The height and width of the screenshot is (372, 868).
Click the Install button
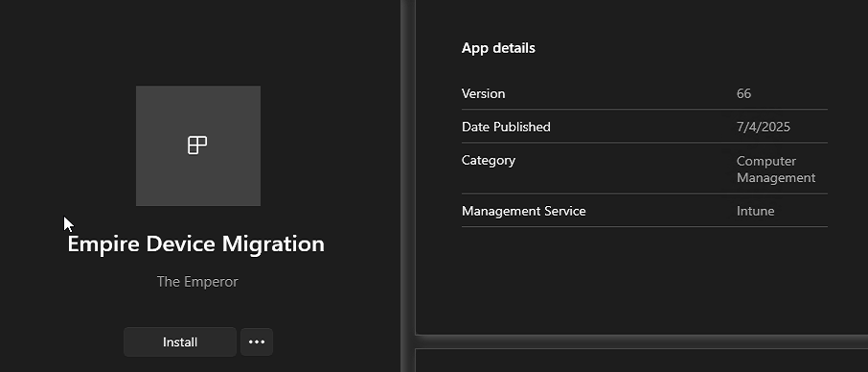click(180, 342)
